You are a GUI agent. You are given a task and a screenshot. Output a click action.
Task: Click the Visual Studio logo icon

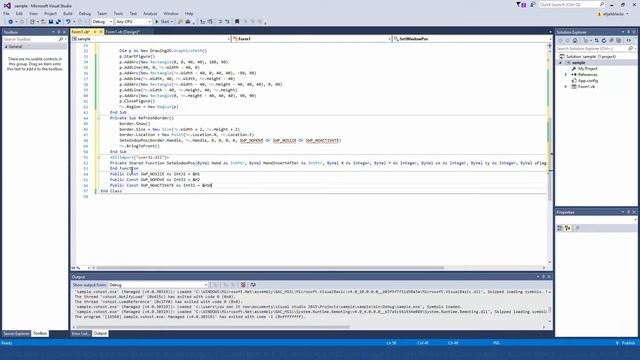(x=7, y=5)
